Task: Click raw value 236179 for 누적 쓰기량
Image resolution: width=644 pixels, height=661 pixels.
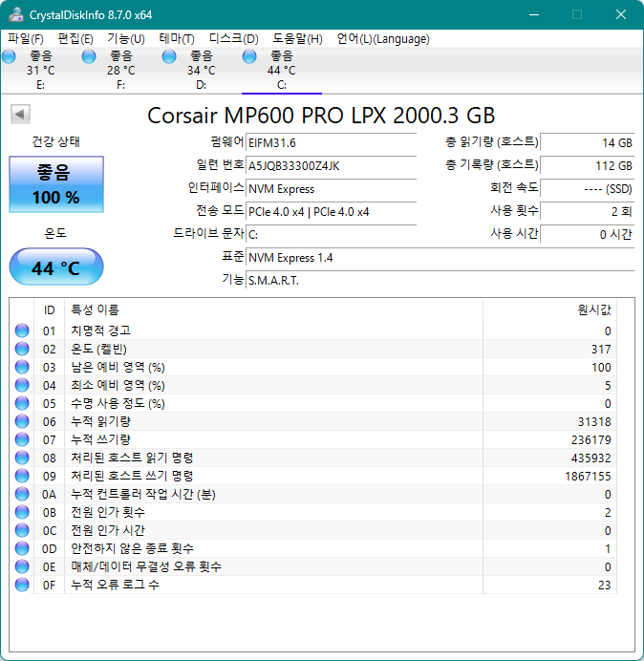Action: click(590, 439)
